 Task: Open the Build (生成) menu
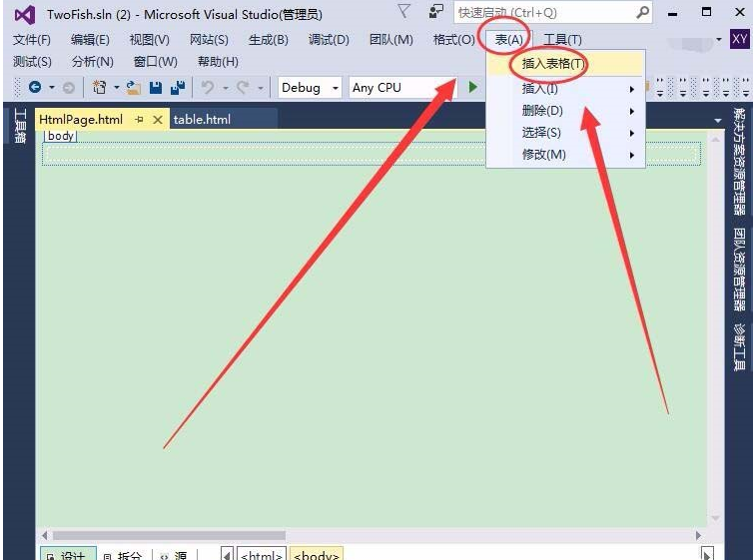click(x=269, y=39)
